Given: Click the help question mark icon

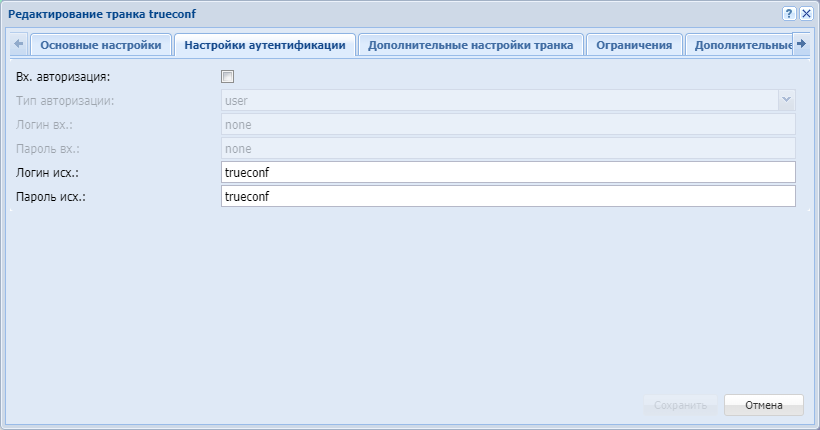Looking at the screenshot, I should 789,13.
